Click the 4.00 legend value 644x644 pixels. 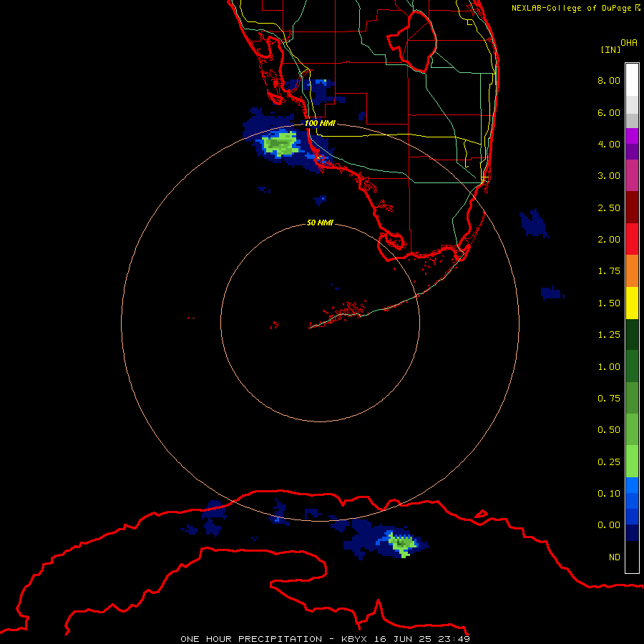(x=609, y=144)
